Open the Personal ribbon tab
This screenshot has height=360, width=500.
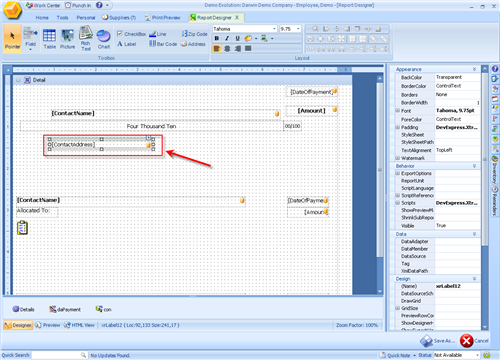click(86, 18)
